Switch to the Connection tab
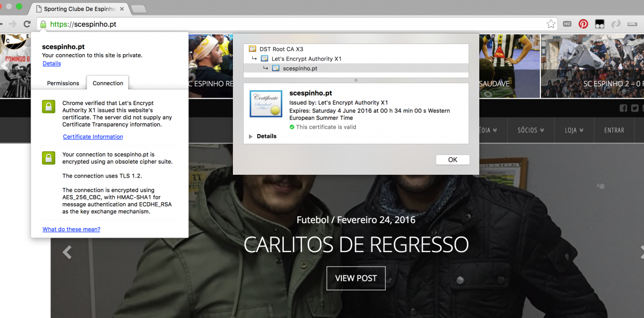 108,83
